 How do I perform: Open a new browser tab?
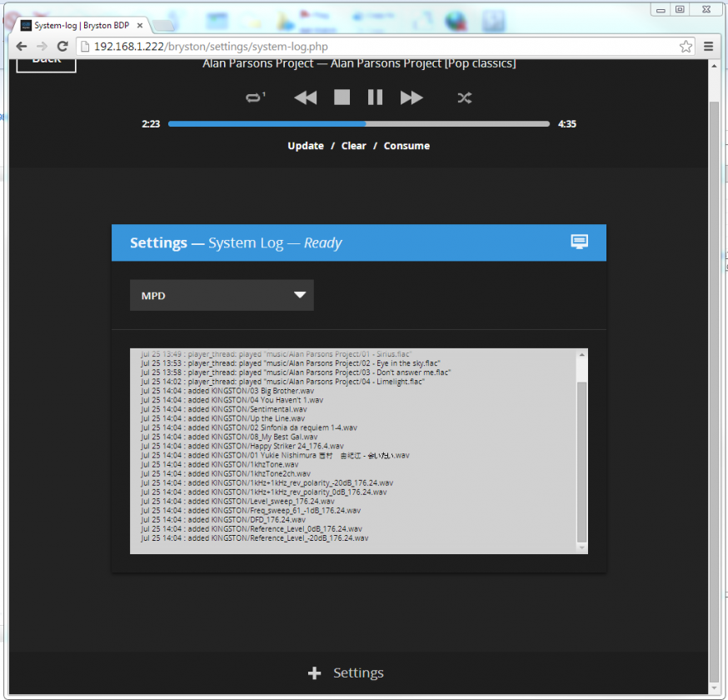click(162, 26)
